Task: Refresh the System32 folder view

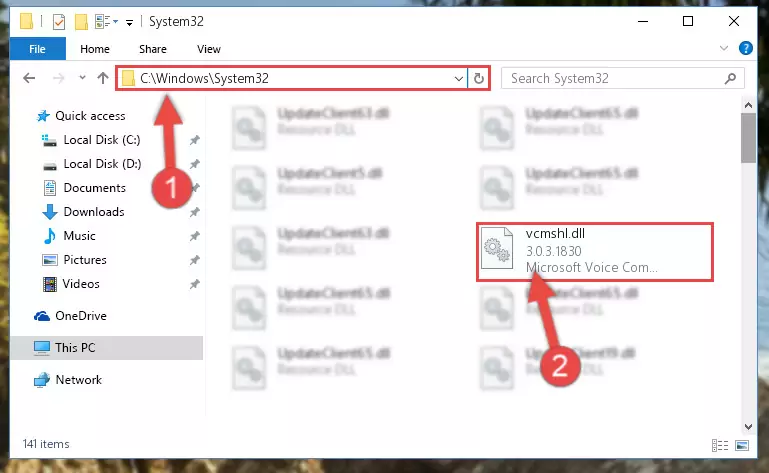Action: pos(479,79)
